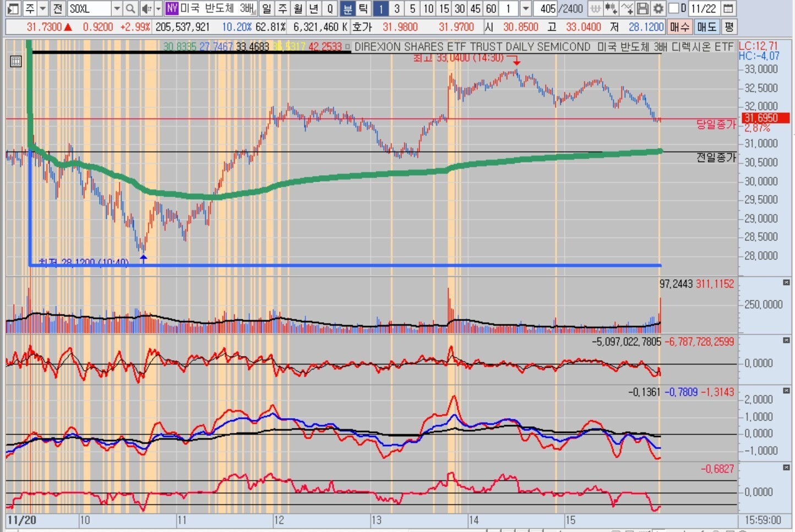Choose the 1-minute interval button

pos(380,8)
